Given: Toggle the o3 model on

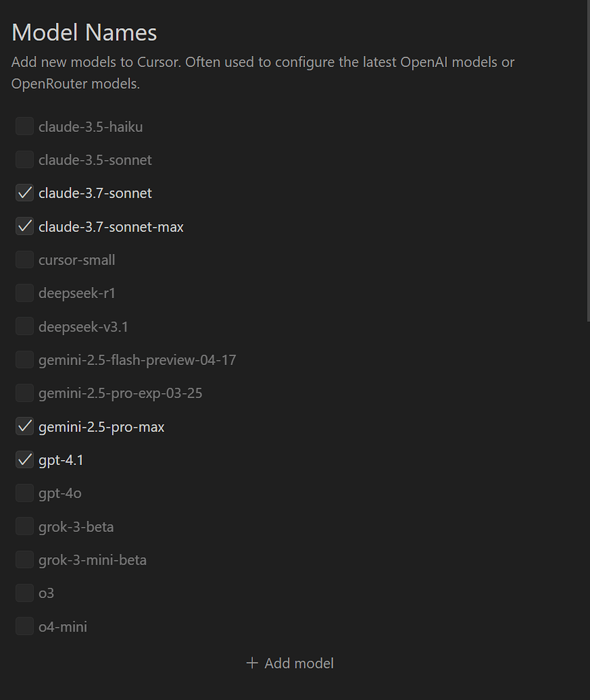Looking at the screenshot, I should pyautogui.click(x=25, y=593).
